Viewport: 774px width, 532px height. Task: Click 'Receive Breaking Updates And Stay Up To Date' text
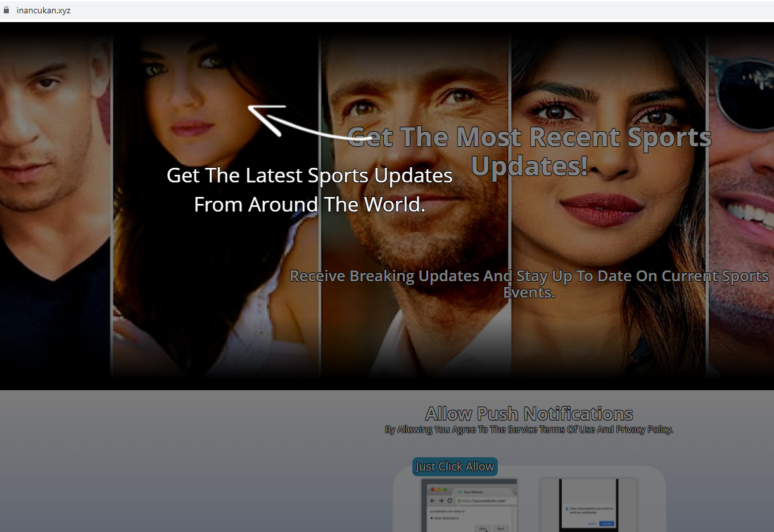pos(530,284)
